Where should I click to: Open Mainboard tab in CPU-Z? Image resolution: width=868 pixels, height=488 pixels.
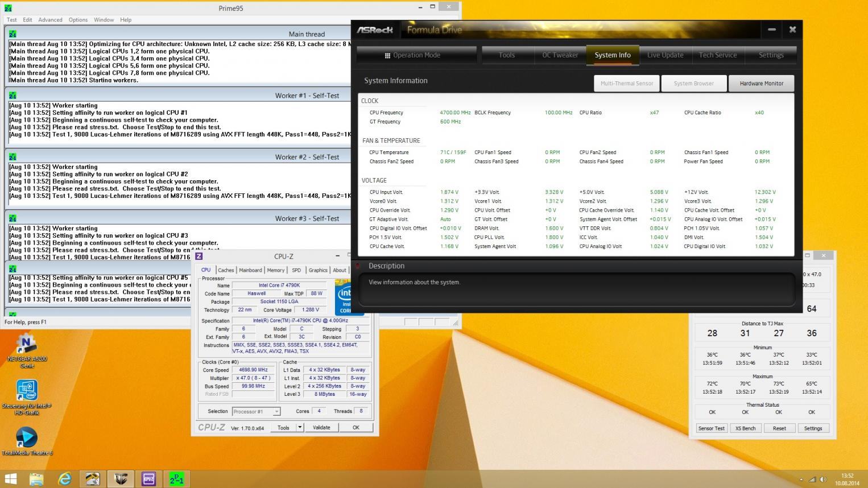250,270
